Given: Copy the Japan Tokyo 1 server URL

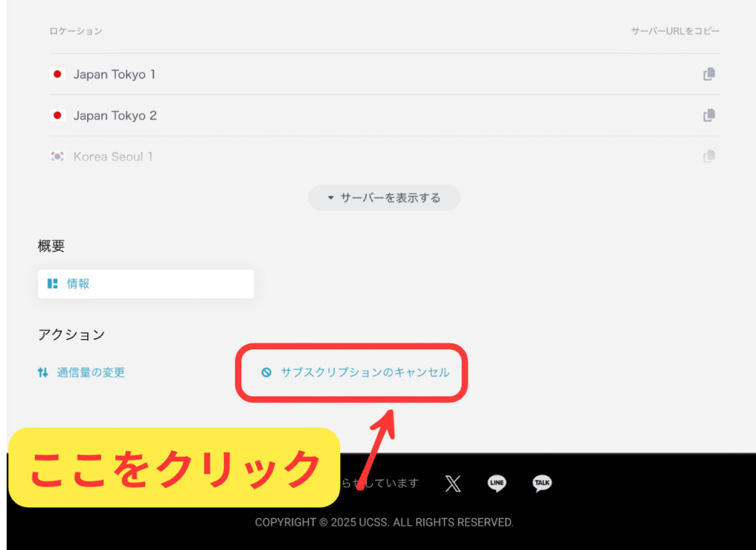Looking at the screenshot, I should point(709,74).
